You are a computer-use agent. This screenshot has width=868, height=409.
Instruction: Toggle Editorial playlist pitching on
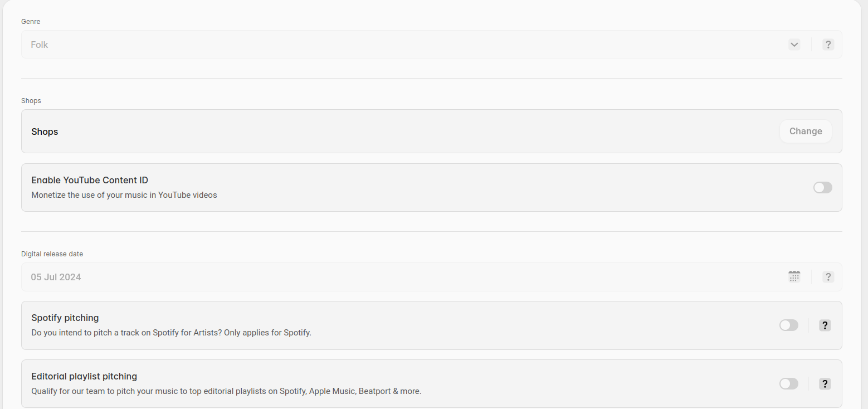(x=788, y=384)
